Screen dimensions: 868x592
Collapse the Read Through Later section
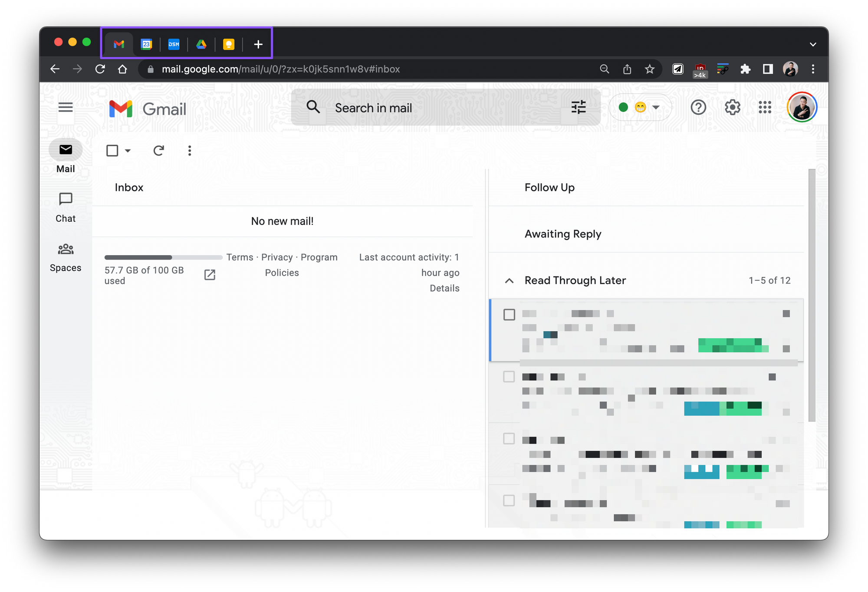[x=510, y=281]
